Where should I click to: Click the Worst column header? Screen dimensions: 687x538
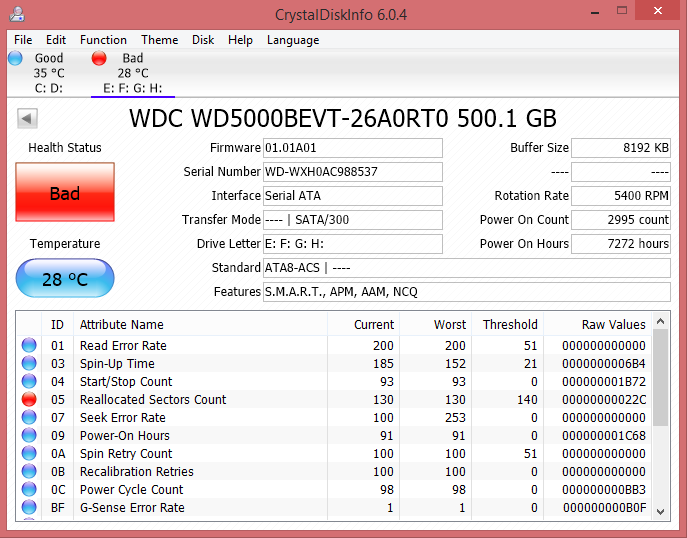(436, 325)
